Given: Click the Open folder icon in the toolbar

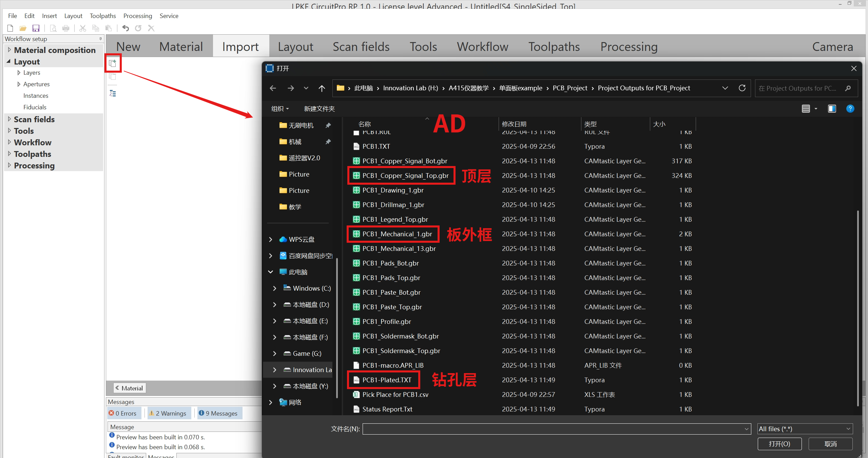Looking at the screenshot, I should coord(23,28).
